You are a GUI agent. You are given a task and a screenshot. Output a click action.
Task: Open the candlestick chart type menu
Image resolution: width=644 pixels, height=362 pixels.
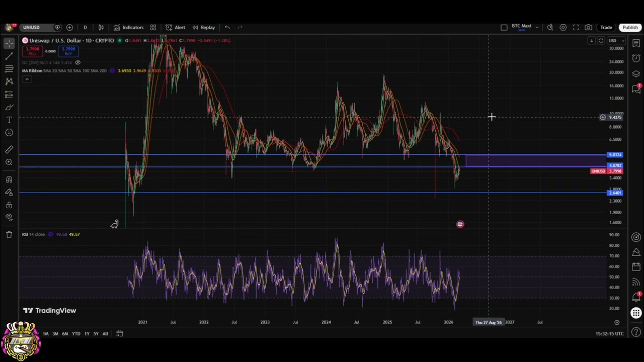point(101,27)
